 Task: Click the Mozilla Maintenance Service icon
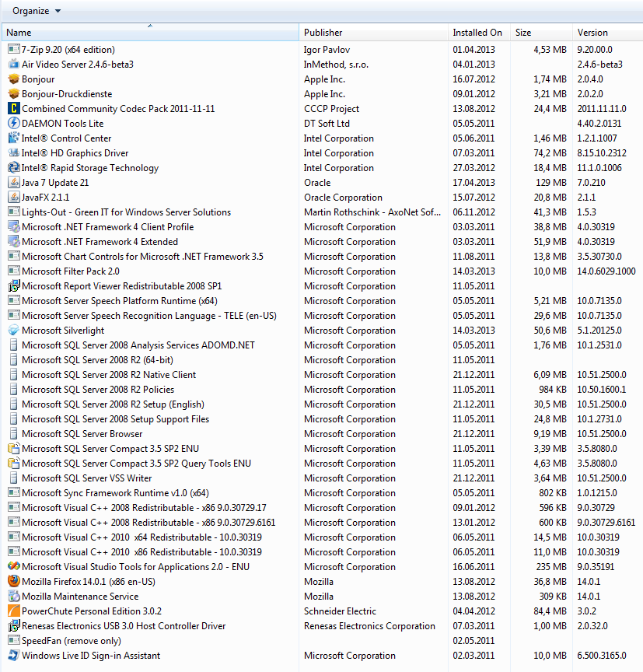[x=14, y=596]
